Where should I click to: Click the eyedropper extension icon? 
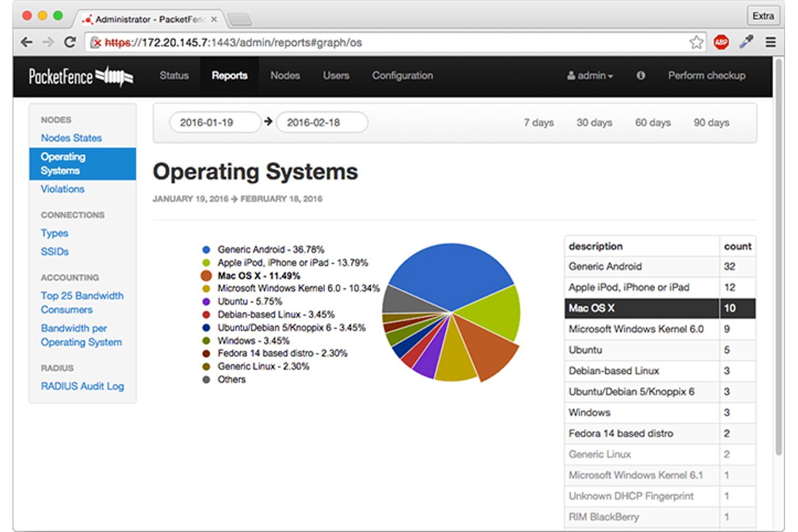[746, 42]
